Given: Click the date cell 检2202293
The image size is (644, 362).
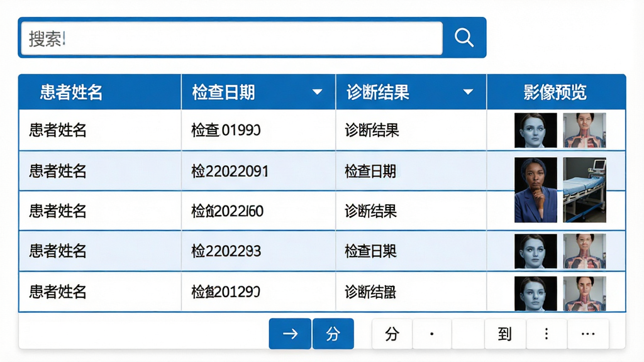Looking at the screenshot, I should coord(258,251).
